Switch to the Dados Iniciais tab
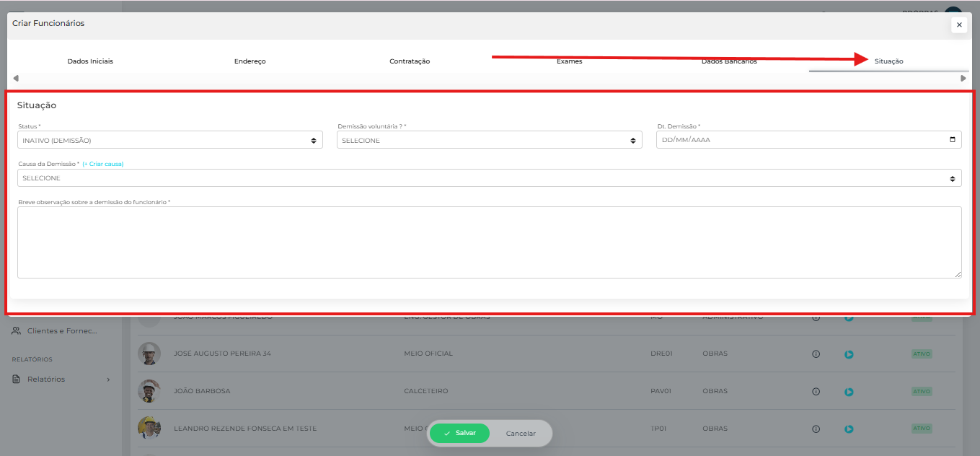 (x=90, y=61)
